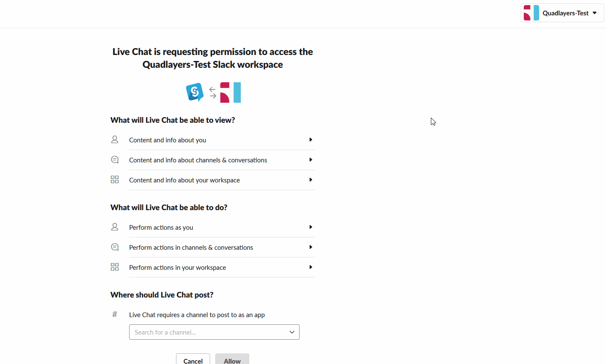This screenshot has width=606, height=364.
Task: Click the person icon beside Content about you
Action: 115,139
